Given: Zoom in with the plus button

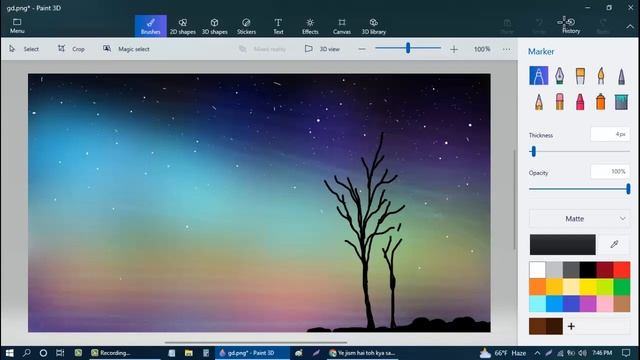Looking at the screenshot, I should [454, 49].
